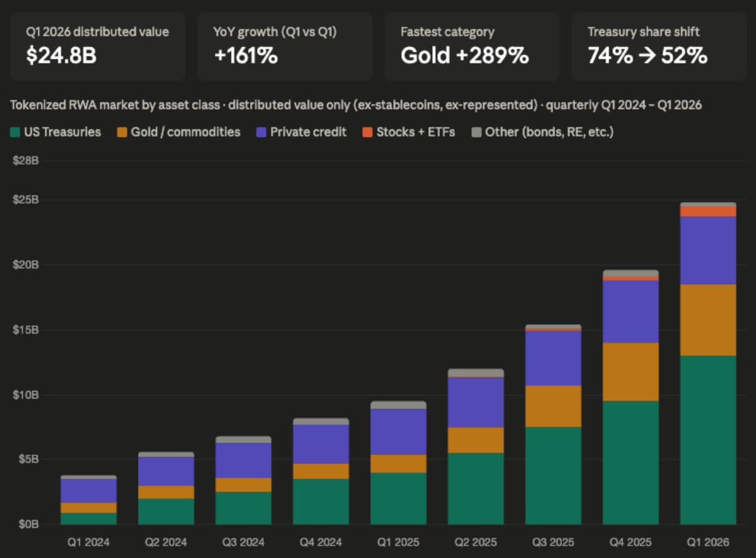Select the 74% → 52% value text
The image size is (756, 558).
pos(648,55)
